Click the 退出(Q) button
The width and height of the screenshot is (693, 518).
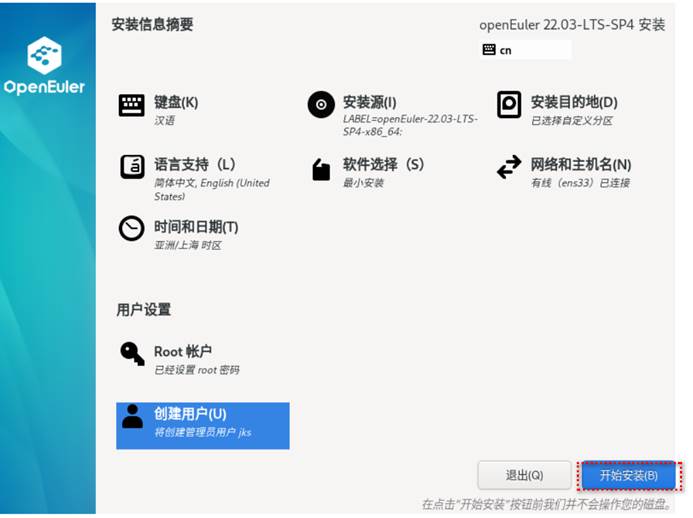pos(524,476)
